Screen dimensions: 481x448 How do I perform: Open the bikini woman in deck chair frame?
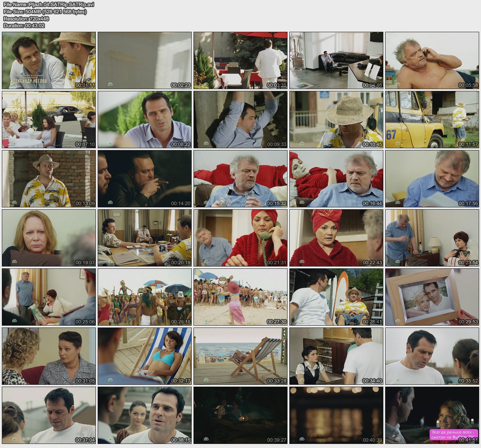(145, 356)
